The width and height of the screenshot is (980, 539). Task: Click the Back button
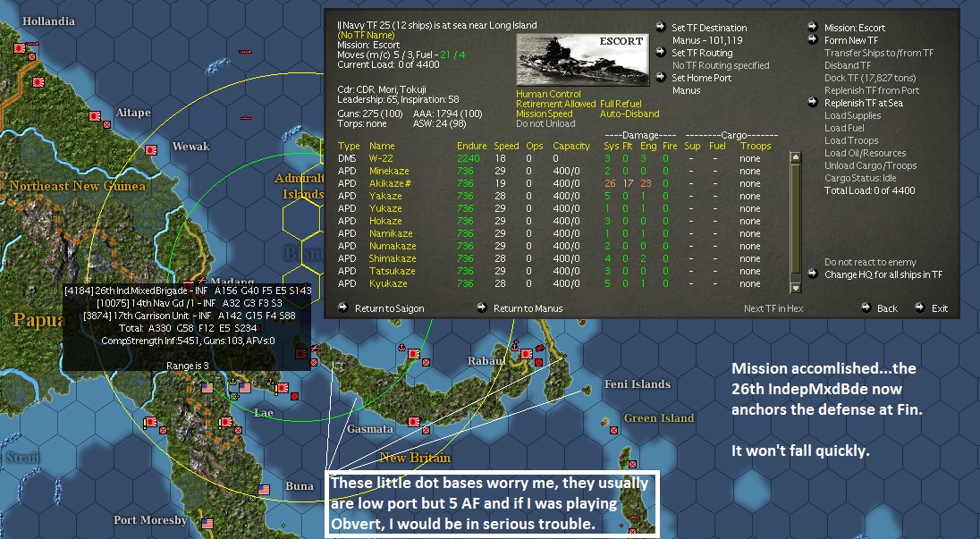click(887, 308)
